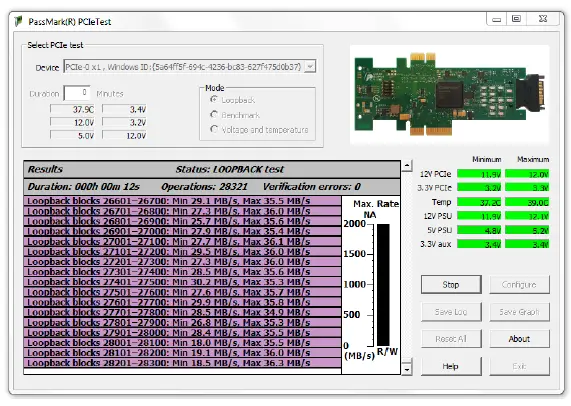Maximize the PCIeTest window

click(x=516, y=19)
